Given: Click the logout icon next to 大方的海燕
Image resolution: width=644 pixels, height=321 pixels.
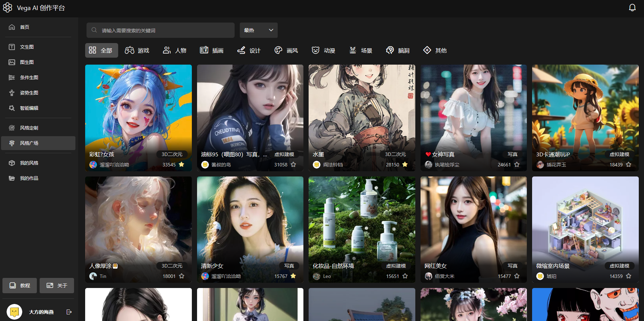Looking at the screenshot, I should tap(69, 312).
